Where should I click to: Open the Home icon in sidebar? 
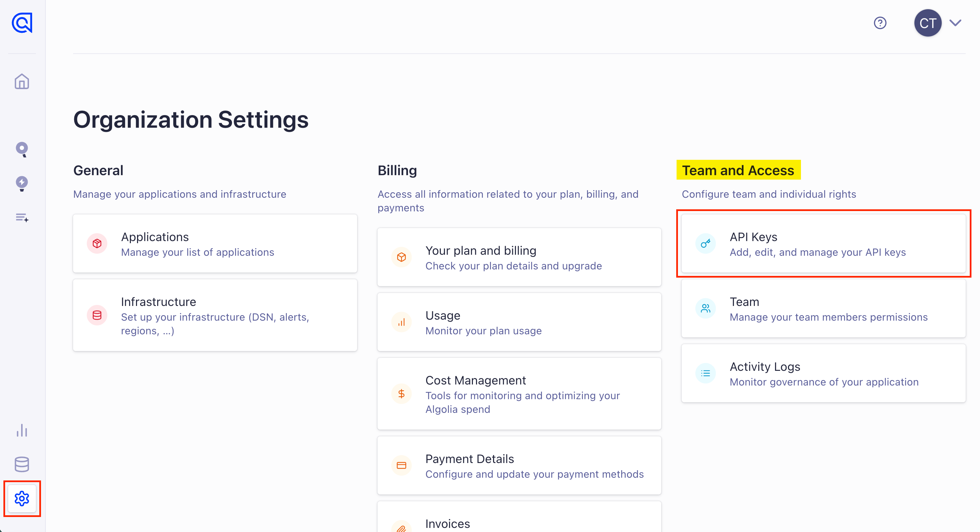pos(22,81)
